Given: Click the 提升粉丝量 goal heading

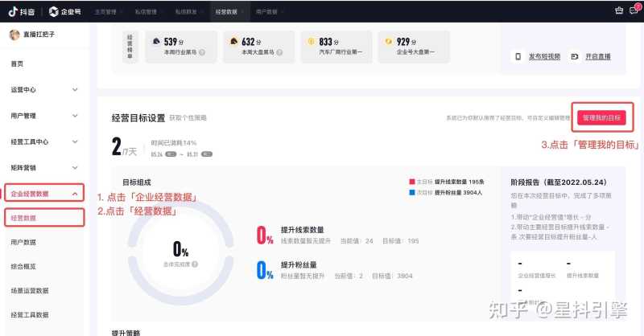Looking at the screenshot, I should pos(299,265).
